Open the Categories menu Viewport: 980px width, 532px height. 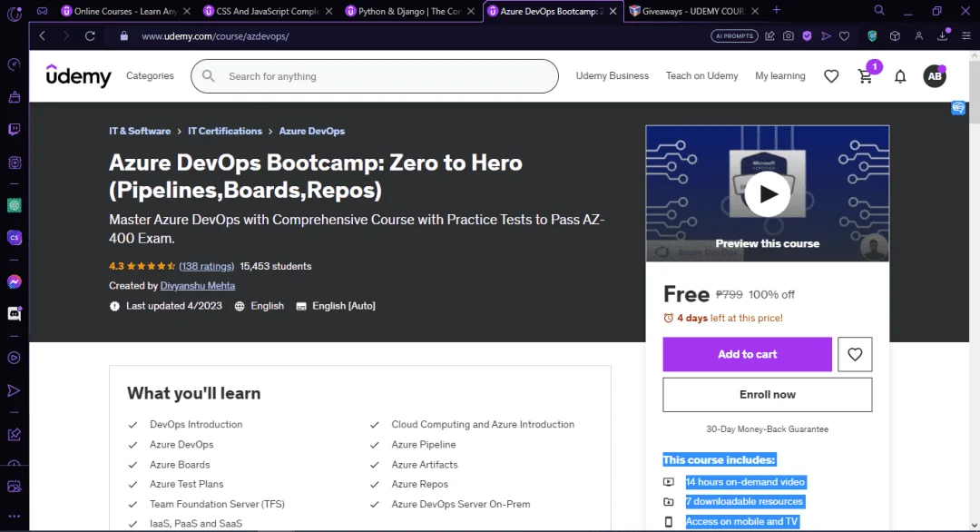[x=150, y=75]
